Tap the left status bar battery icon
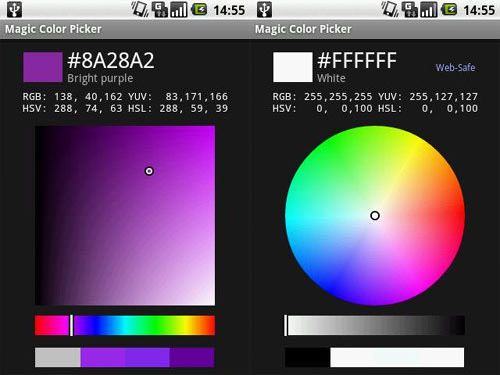Viewport: 500px width, 375px height. 199,10
